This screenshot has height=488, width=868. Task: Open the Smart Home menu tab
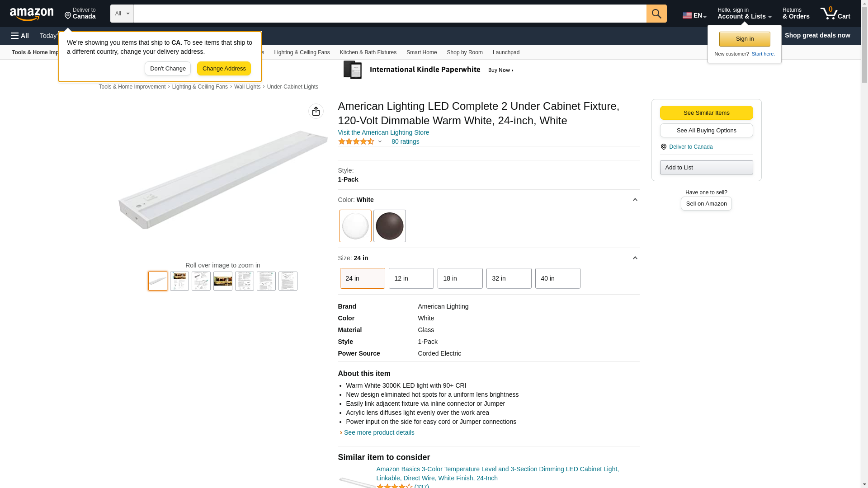[x=421, y=52]
